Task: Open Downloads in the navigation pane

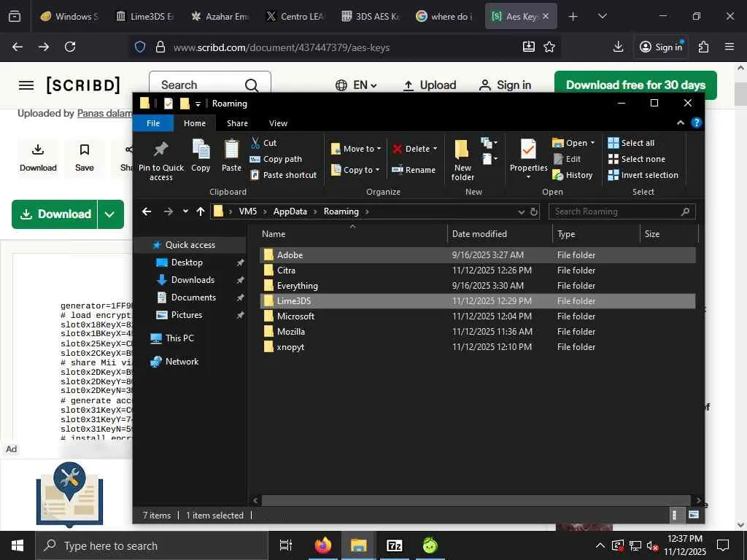Action: point(193,280)
